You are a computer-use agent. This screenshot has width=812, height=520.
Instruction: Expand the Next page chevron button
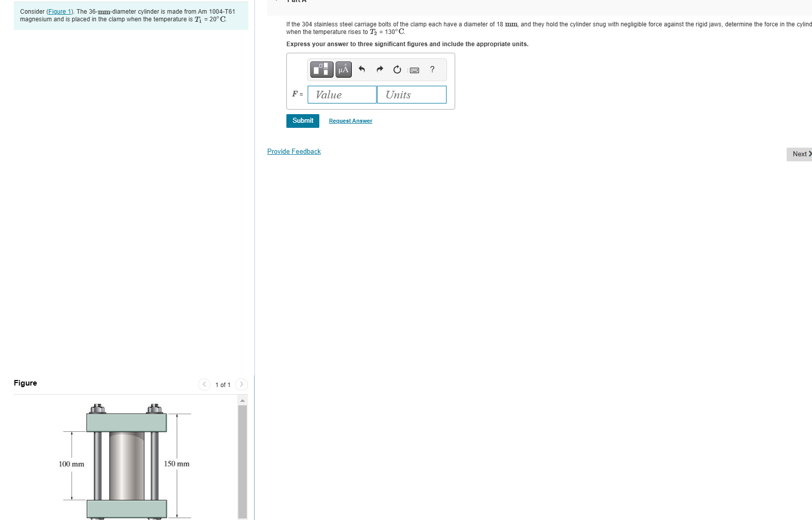tap(810, 154)
